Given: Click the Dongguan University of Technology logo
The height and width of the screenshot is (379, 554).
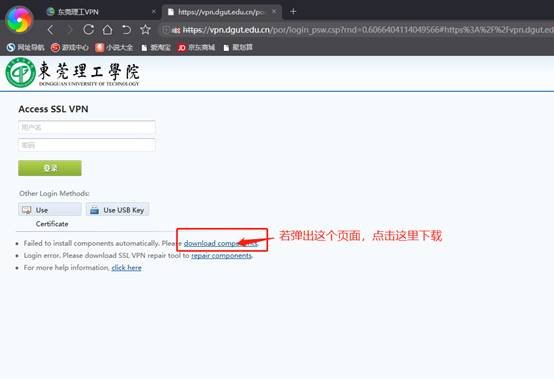Looking at the screenshot, I should tap(72, 73).
